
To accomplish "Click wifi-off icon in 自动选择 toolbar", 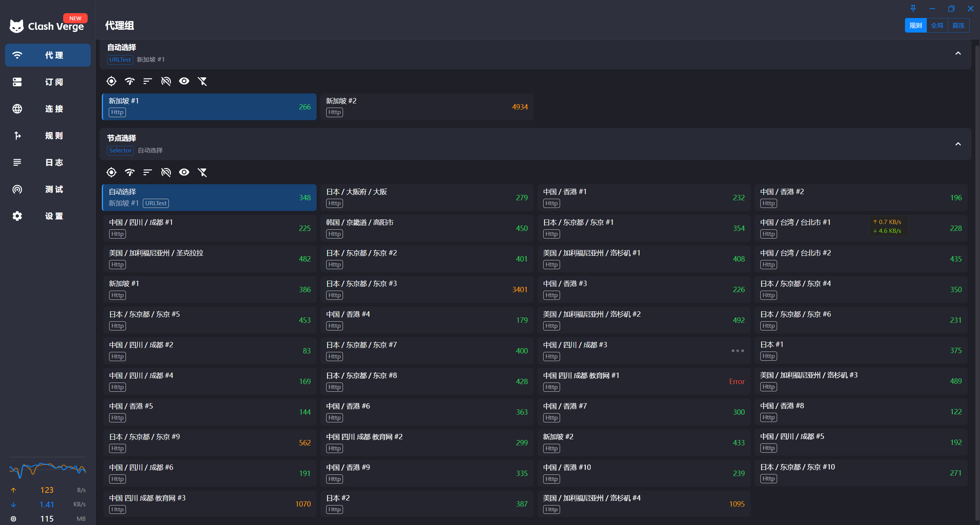I will click(166, 81).
